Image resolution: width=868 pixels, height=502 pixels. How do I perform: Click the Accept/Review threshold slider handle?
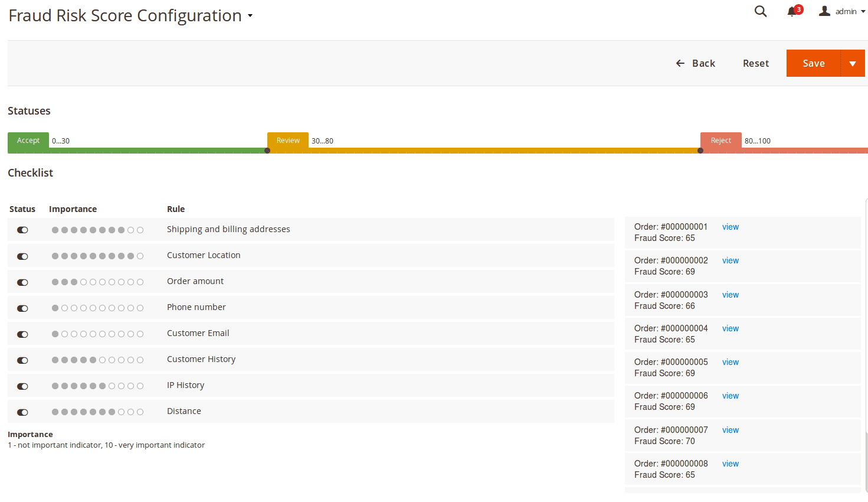tap(267, 151)
